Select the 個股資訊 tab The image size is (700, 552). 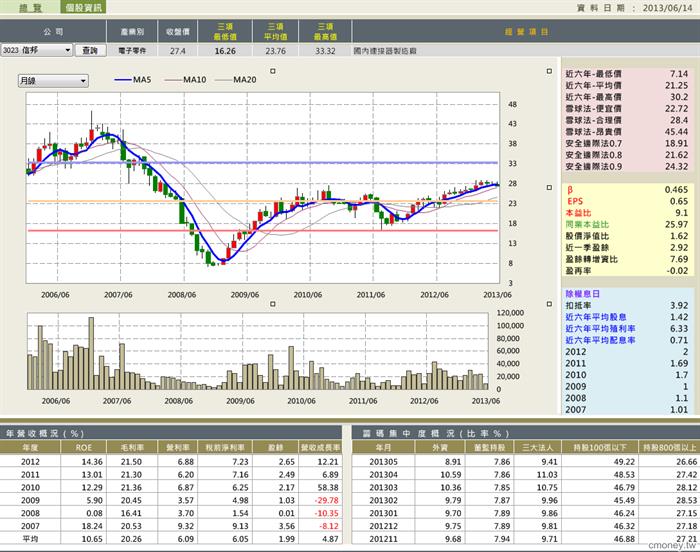point(83,7)
